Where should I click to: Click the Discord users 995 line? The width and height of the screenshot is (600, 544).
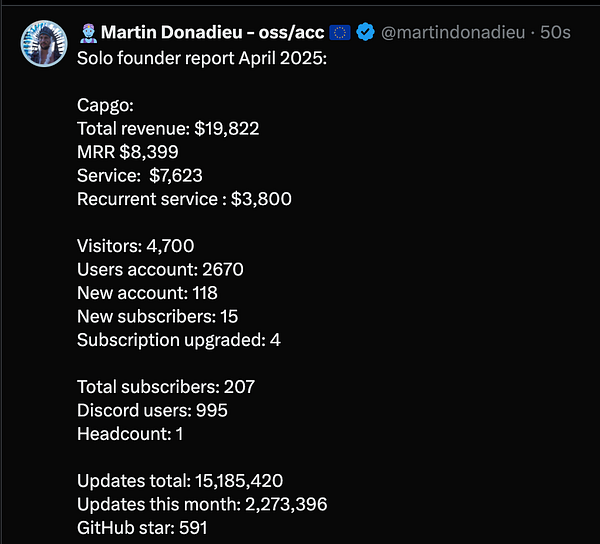point(152,410)
